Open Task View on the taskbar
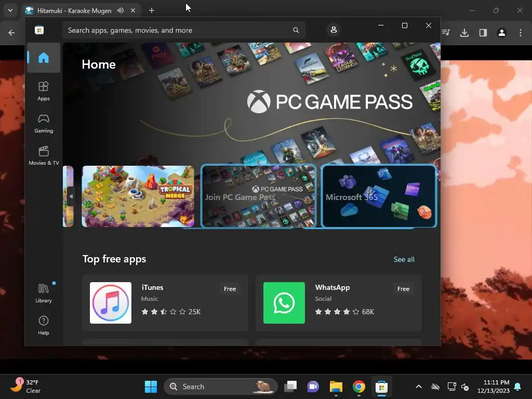 coord(290,387)
